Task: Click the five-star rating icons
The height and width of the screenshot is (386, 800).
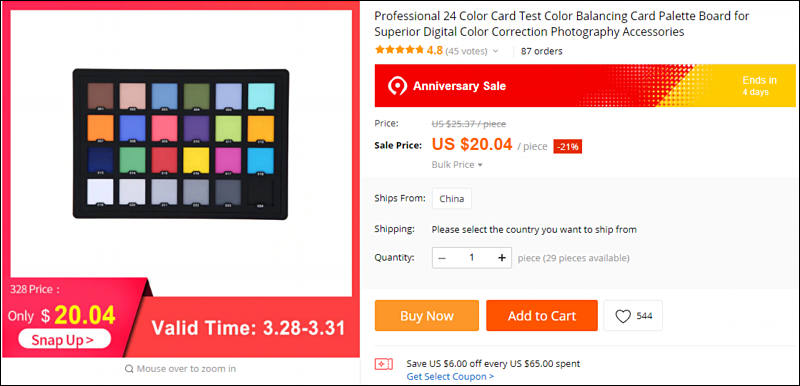Action: click(399, 50)
